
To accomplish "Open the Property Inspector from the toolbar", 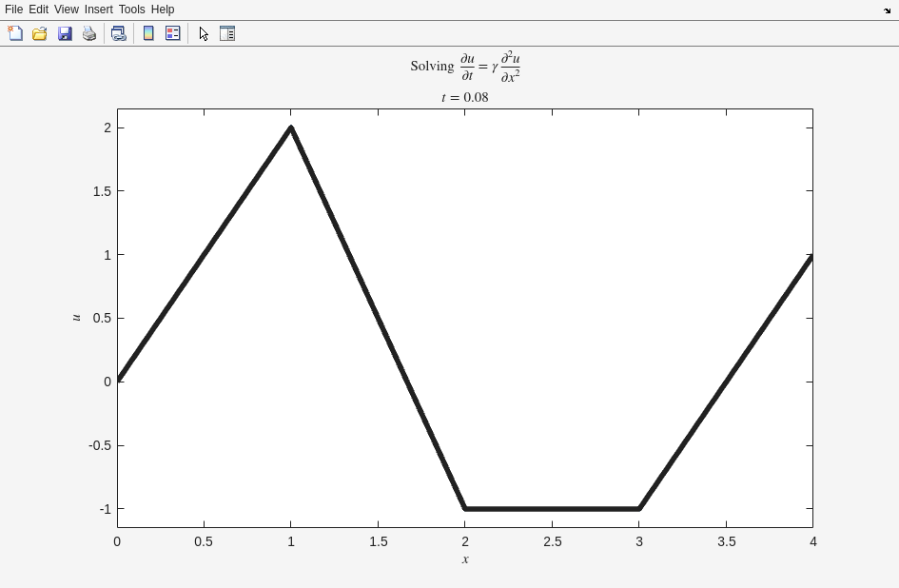I will coord(227,33).
